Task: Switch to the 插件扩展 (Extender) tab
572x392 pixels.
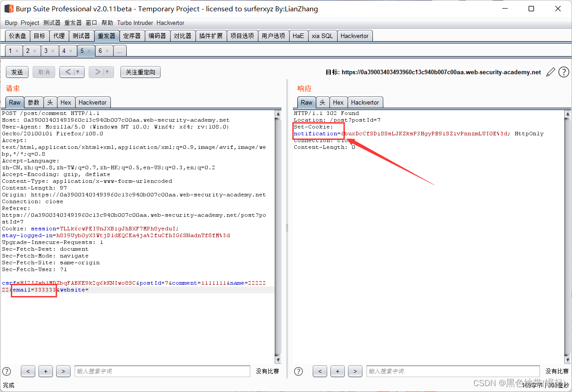Action: [211, 36]
